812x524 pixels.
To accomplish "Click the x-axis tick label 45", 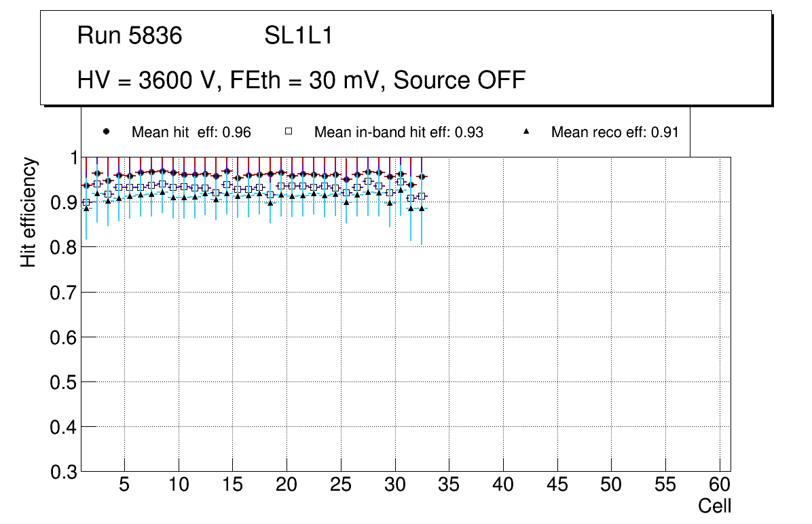I will coord(557,485).
